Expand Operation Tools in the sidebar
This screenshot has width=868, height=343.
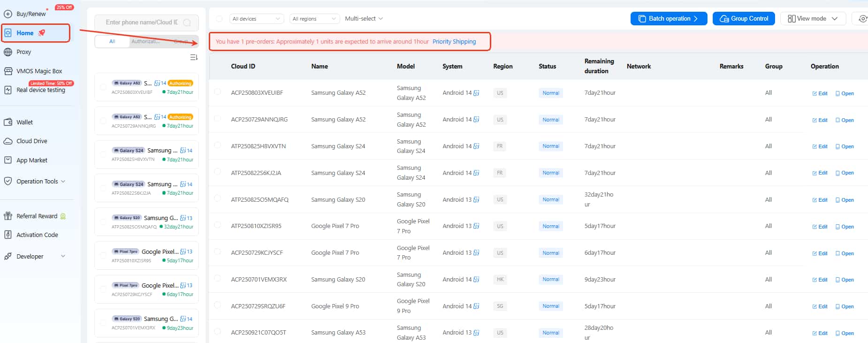coord(37,182)
